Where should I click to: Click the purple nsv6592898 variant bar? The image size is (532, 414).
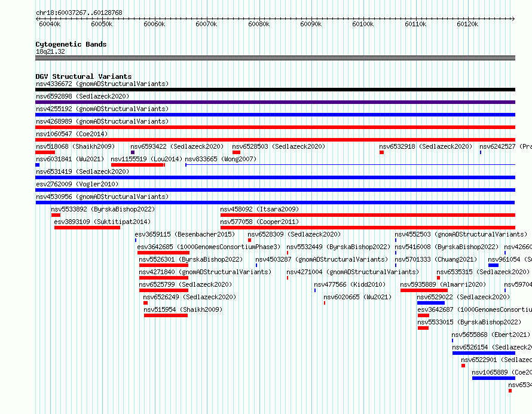tap(275, 102)
